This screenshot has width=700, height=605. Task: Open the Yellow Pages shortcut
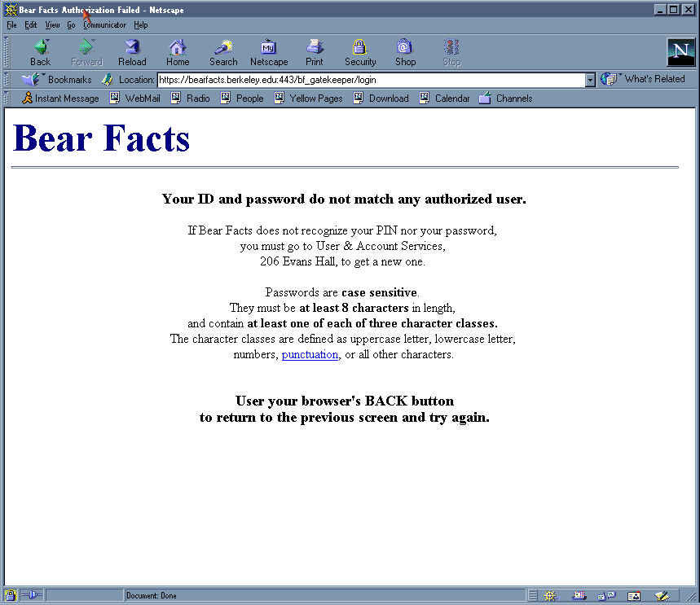coord(309,99)
